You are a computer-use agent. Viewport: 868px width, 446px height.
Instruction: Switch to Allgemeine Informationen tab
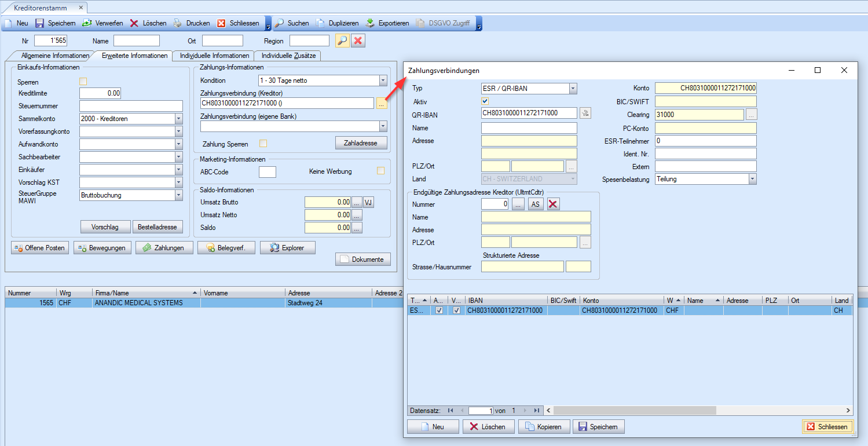[54, 56]
